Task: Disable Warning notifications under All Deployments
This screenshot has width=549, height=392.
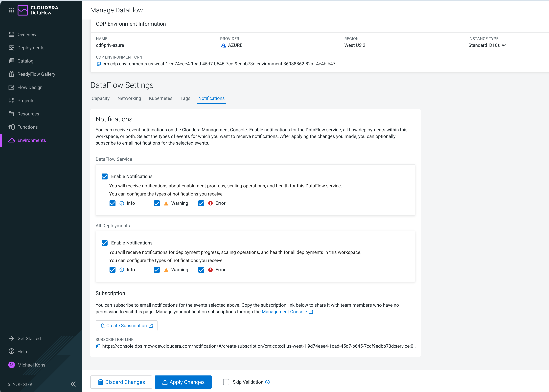Action: point(157,270)
